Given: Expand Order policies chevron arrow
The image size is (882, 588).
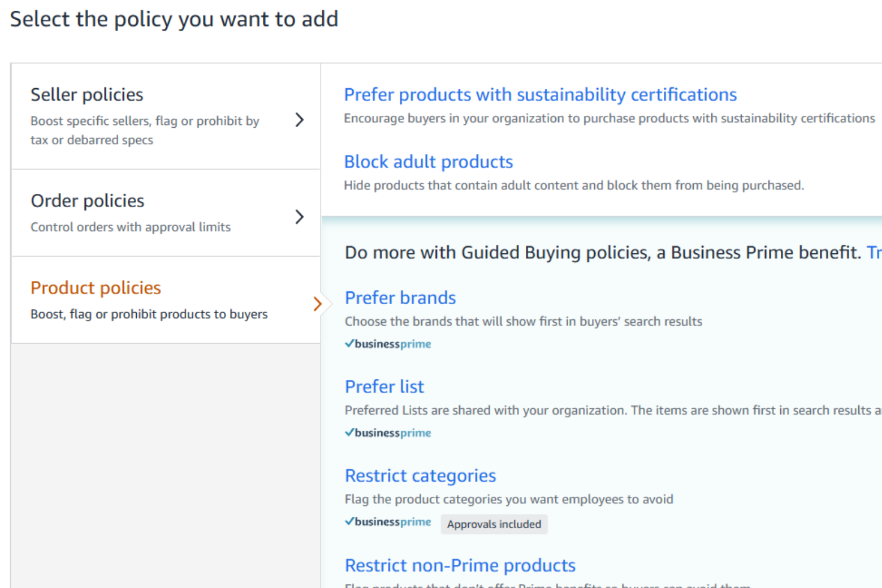Looking at the screenshot, I should 300,217.
